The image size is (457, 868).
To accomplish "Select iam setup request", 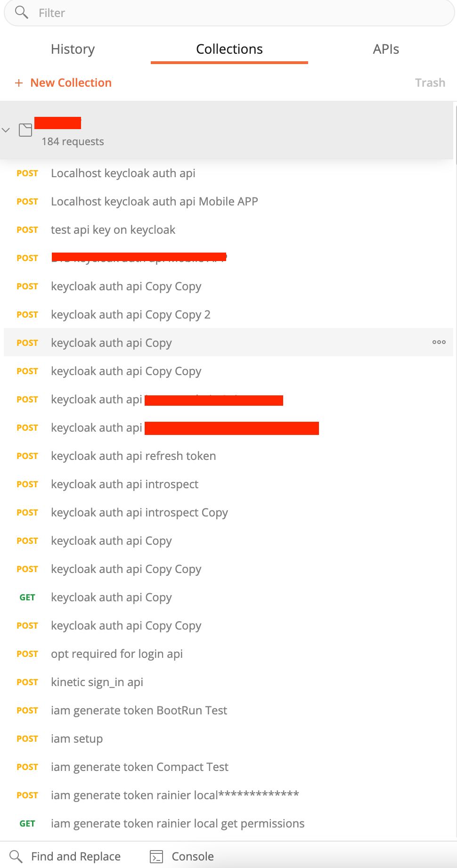I will (x=77, y=739).
